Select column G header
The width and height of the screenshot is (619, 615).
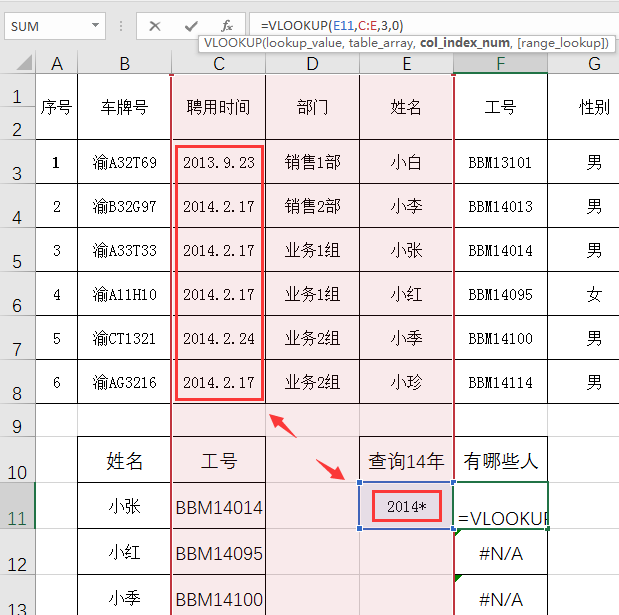click(583, 64)
